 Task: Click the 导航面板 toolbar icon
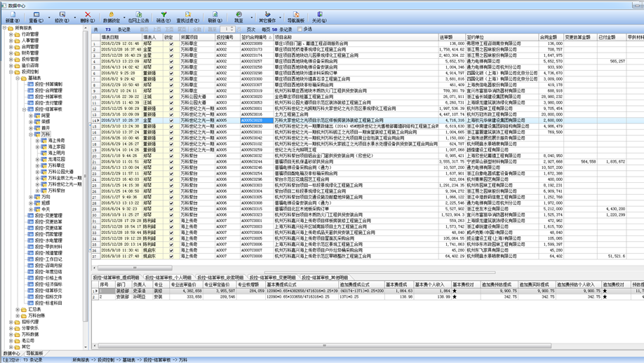click(x=296, y=14)
